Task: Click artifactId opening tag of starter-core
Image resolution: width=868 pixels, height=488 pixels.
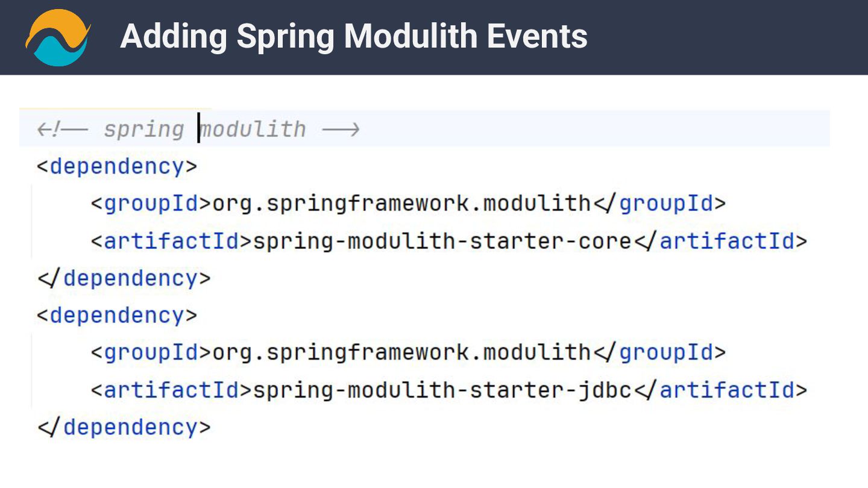Action: [172, 241]
